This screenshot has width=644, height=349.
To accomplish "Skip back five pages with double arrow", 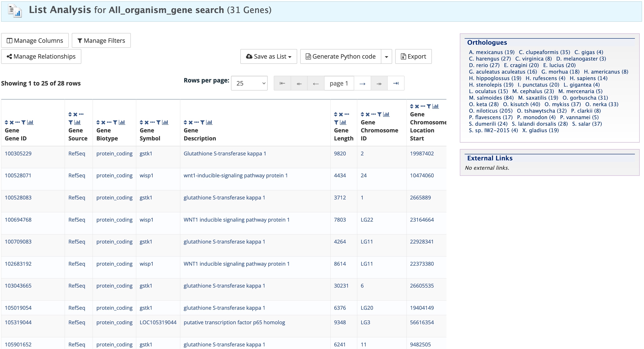I will (x=299, y=83).
